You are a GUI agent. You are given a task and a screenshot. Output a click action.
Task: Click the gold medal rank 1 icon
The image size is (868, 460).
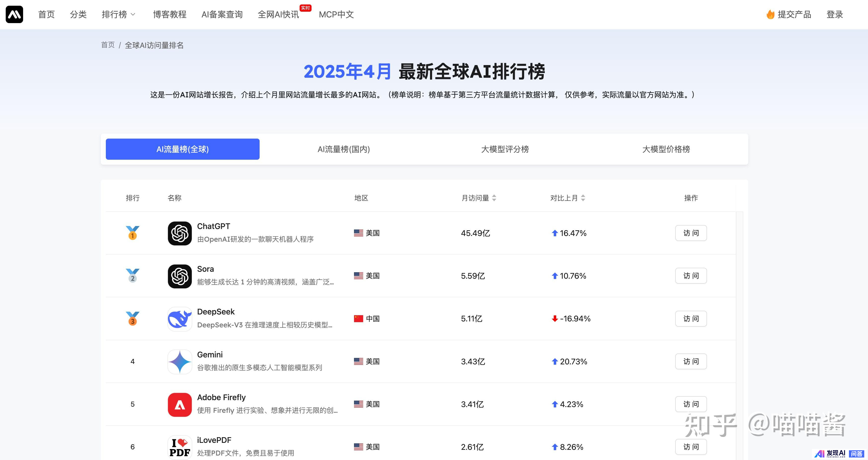coord(132,233)
